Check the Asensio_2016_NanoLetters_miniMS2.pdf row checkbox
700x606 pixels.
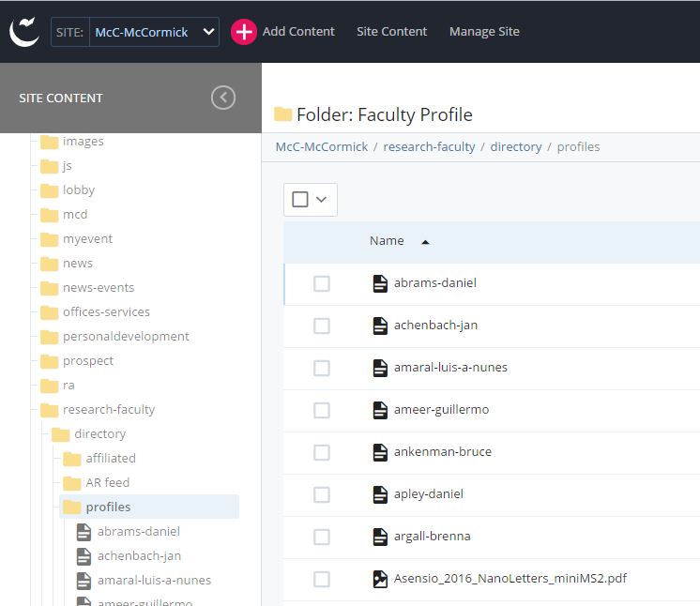coord(322,579)
